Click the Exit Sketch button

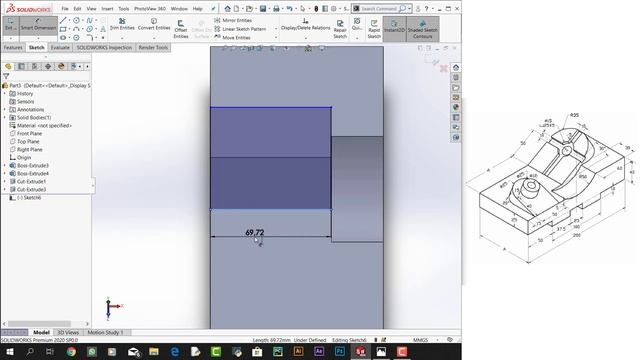point(10,25)
